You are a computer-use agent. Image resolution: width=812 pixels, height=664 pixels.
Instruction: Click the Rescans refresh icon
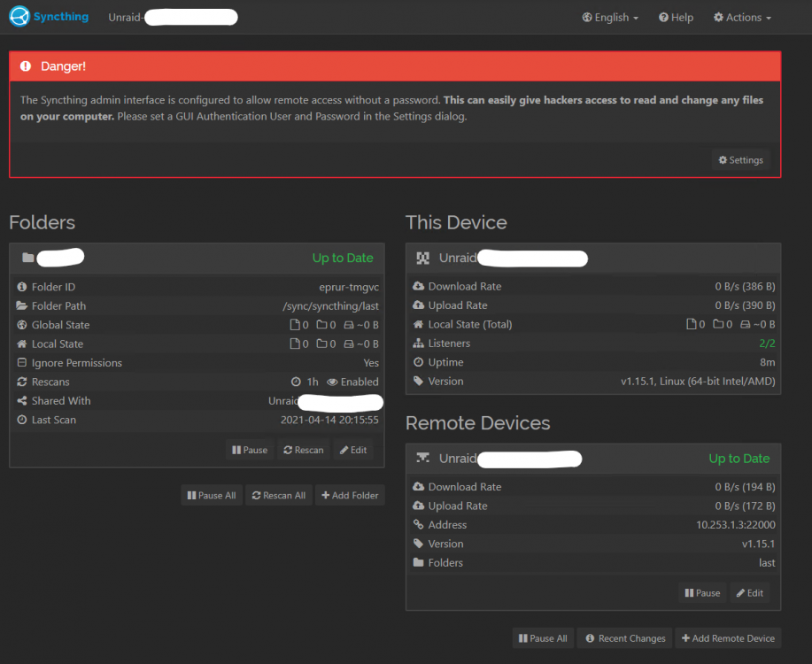[x=22, y=382]
